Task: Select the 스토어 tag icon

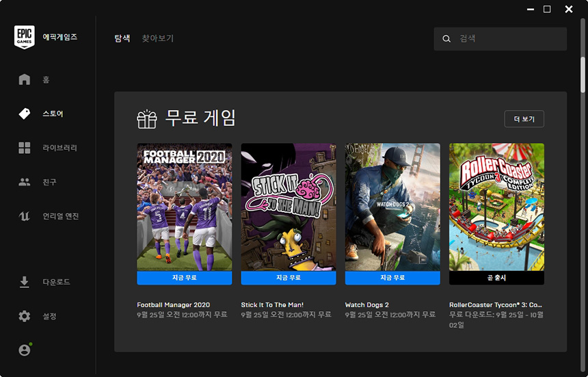Action: pos(25,114)
